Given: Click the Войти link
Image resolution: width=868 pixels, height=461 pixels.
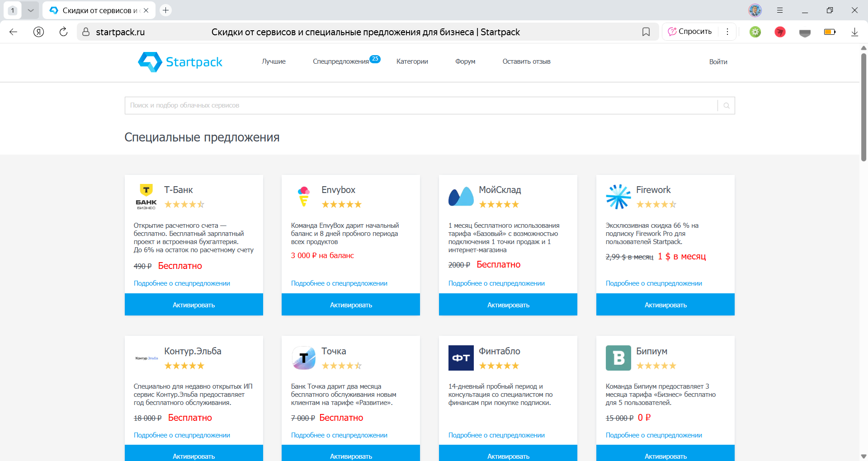Looking at the screenshot, I should coord(717,61).
